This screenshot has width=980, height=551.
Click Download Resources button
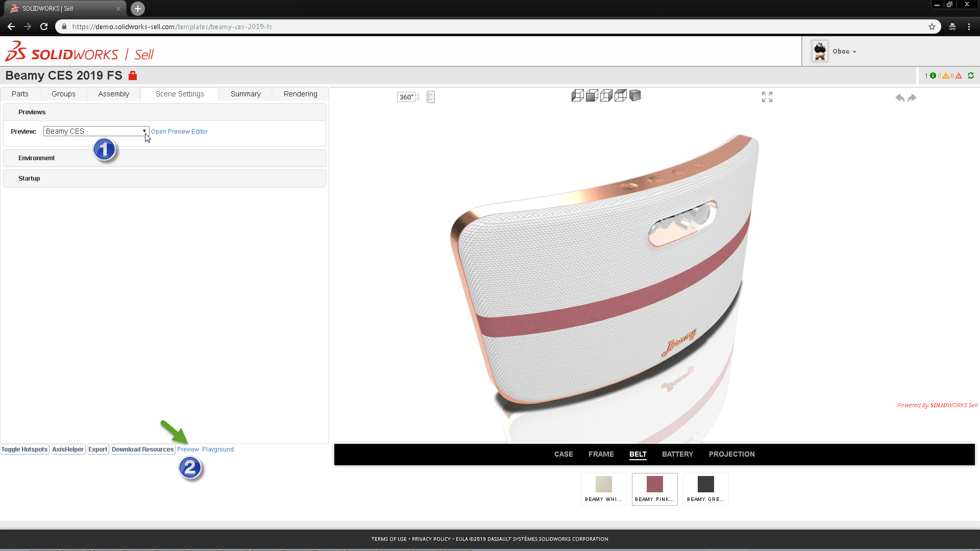[x=142, y=449]
